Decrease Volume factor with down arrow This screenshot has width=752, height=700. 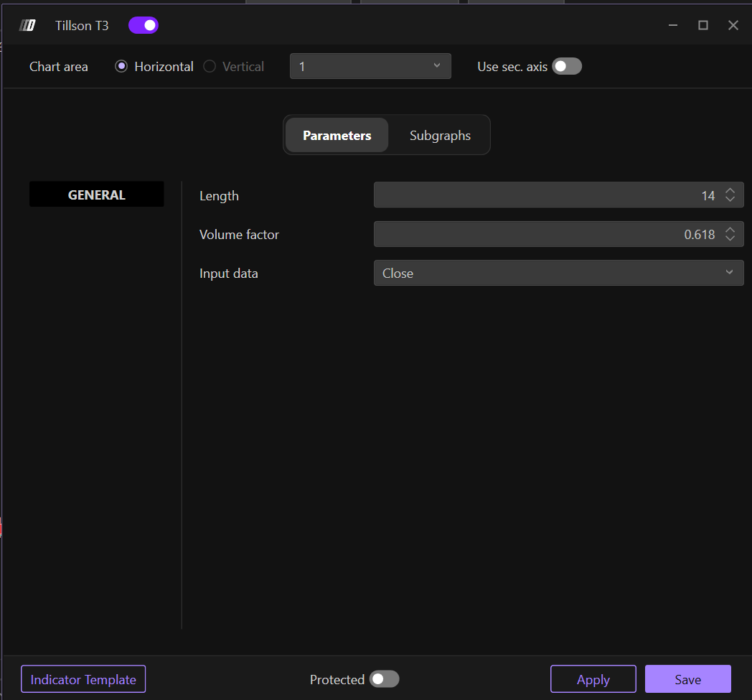pos(730,238)
